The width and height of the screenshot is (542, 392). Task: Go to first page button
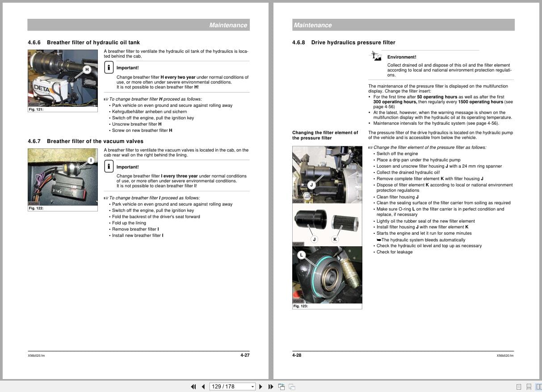193,387
